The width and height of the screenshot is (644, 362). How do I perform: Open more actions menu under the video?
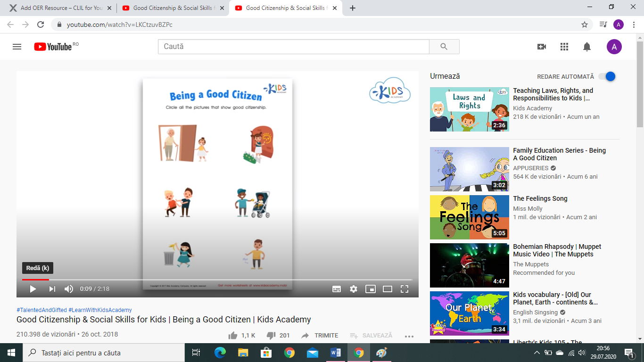click(409, 336)
